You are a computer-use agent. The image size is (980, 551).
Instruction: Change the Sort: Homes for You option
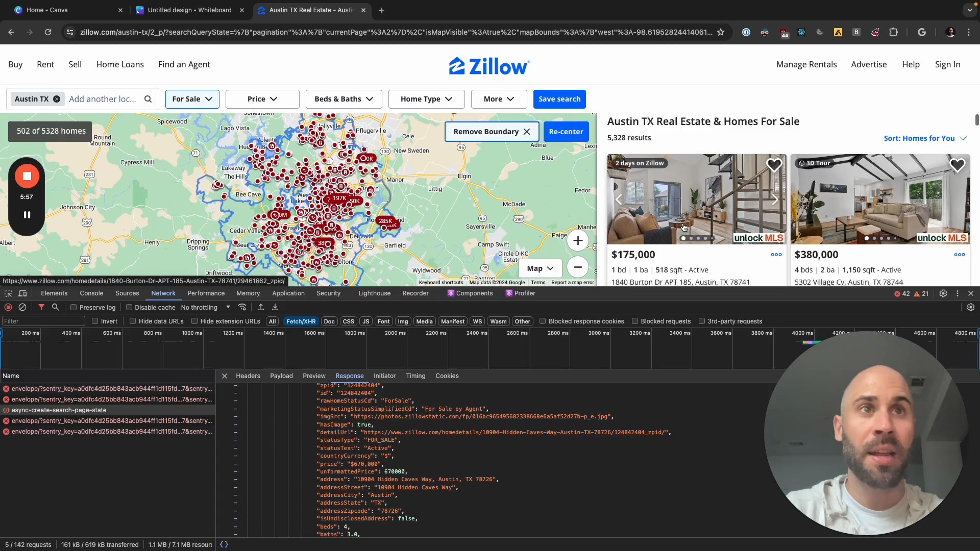tap(925, 138)
